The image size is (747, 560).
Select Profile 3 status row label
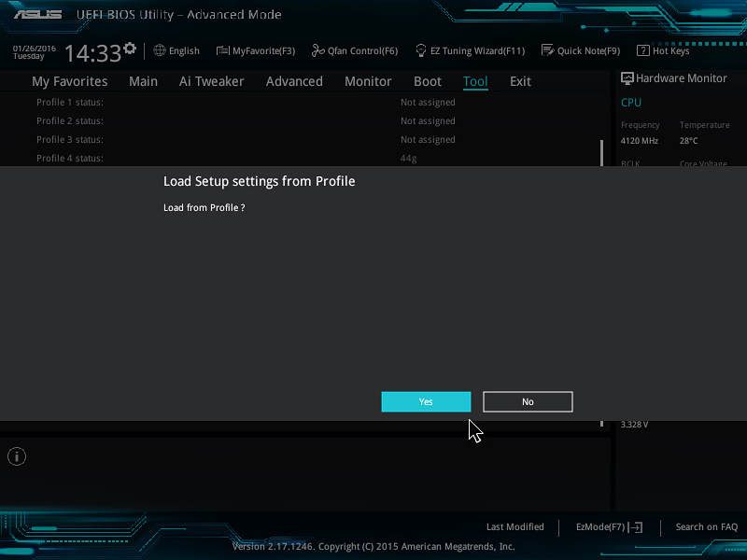tap(69, 139)
